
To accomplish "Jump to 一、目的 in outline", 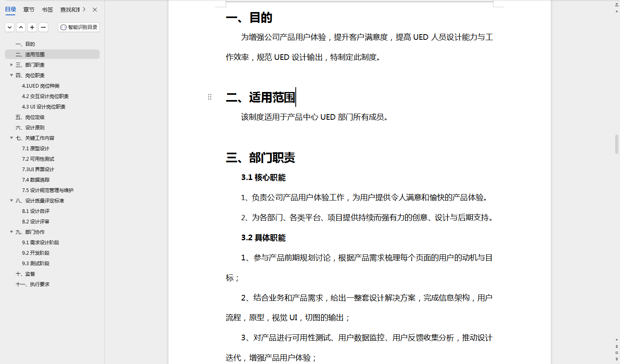I will point(25,44).
